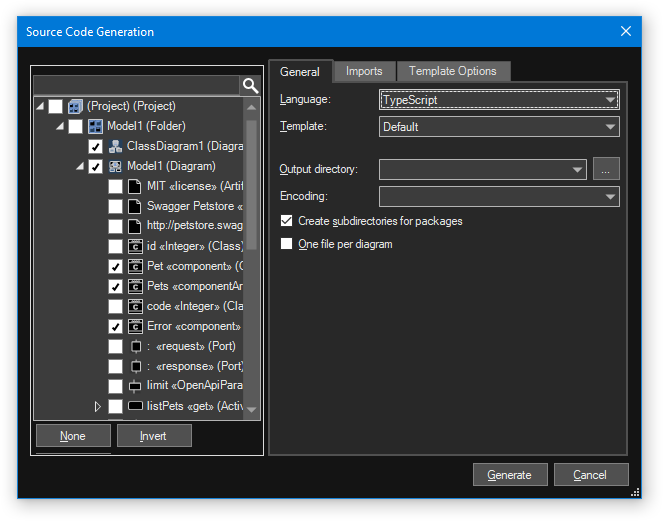Expand the listPets tree node

[x=98, y=406]
